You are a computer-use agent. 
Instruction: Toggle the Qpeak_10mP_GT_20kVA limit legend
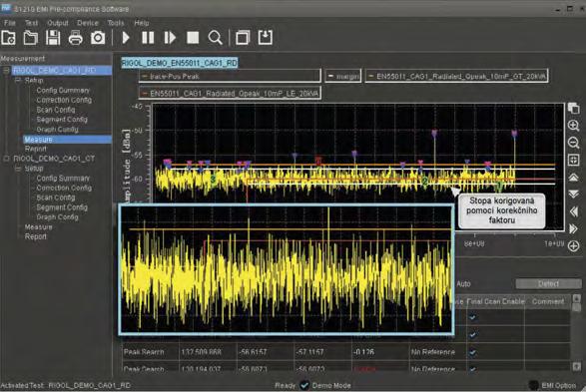(456, 76)
